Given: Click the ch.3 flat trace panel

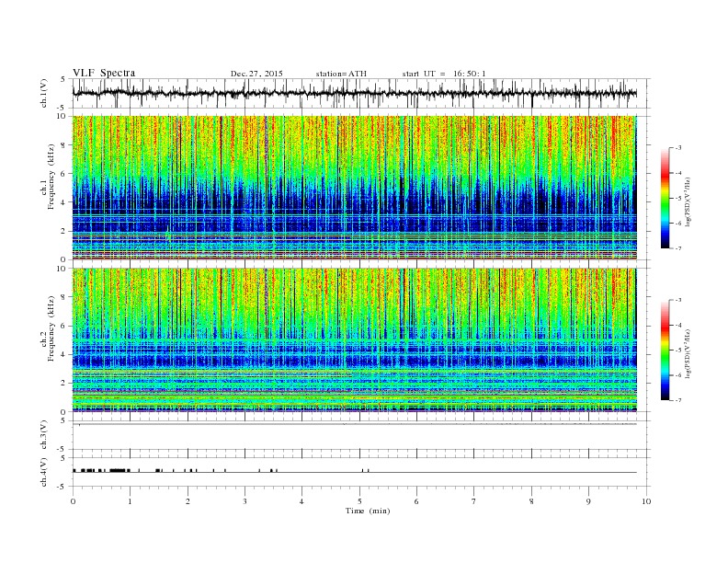Looking at the screenshot, I should pos(361,435).
